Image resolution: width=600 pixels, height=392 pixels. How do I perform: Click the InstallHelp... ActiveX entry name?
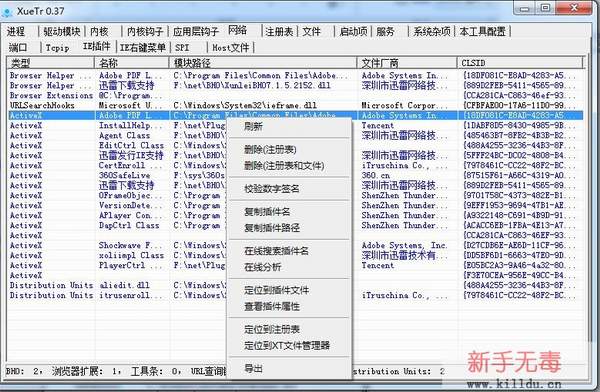130,126
